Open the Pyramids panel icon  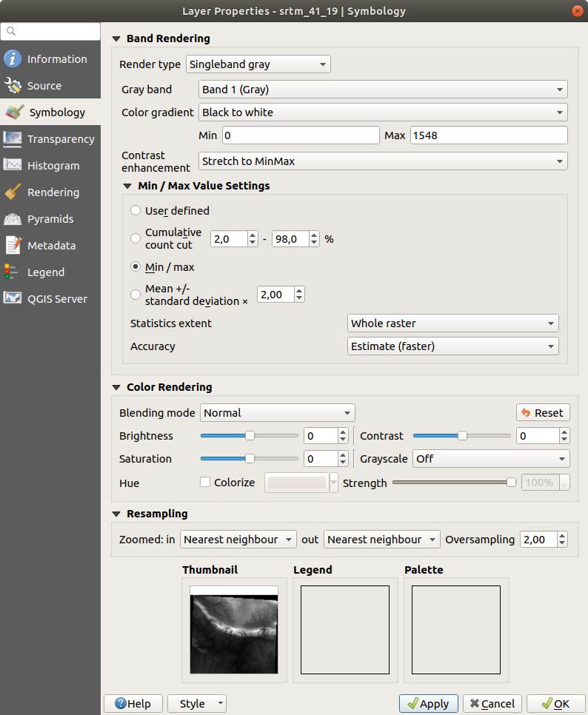pos(13,219)
